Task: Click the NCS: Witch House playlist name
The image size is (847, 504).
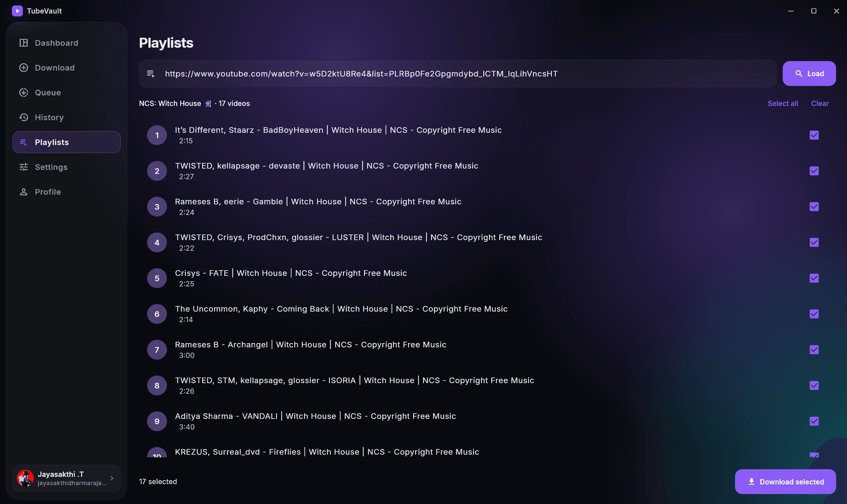Action: coord(170,104)
